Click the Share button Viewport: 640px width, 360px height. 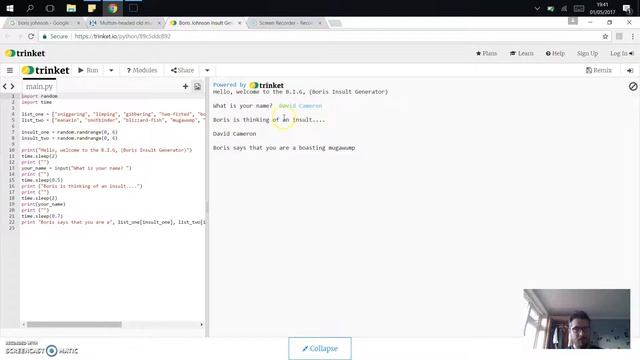(x=182, y=70)
